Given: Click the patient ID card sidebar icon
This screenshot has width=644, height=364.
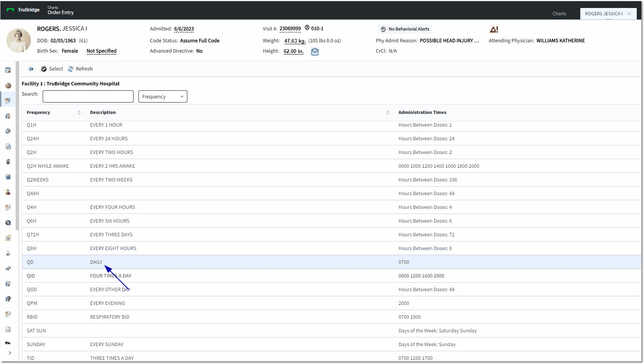Looking at the screenshot, I should click(8, 70).
